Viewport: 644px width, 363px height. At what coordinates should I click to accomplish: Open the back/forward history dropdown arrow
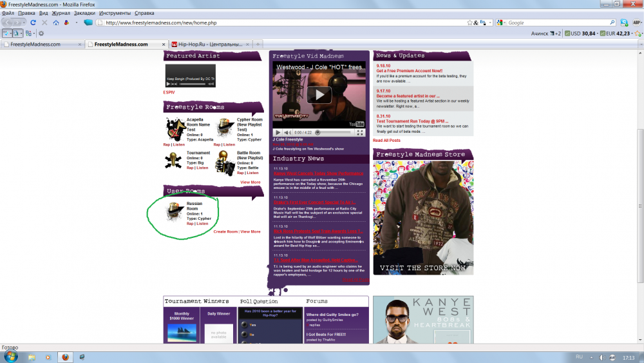click(24, 23)
